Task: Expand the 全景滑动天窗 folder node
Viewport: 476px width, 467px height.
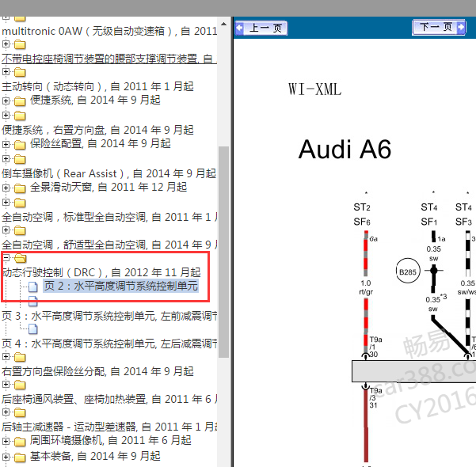Action: [x=6, y=188]
